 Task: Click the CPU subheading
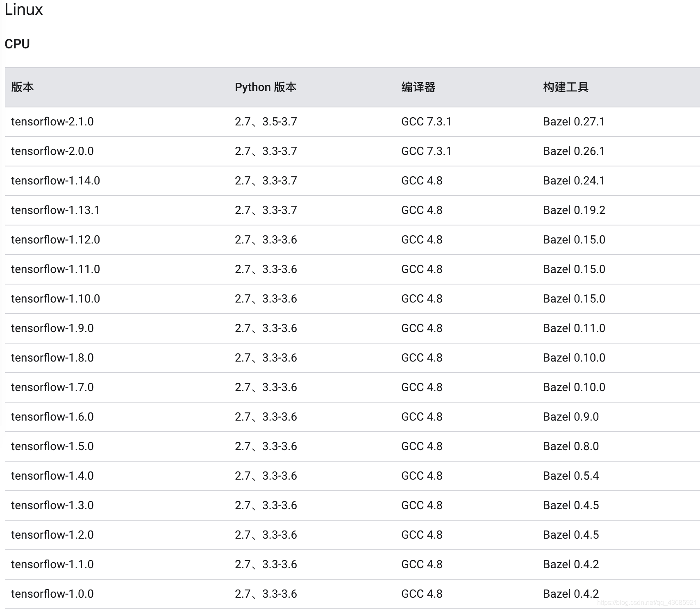(17, 44)
